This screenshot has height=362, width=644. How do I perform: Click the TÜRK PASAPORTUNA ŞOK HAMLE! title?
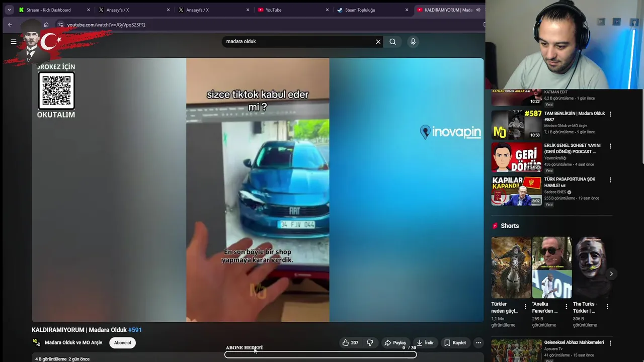click(570, 183)
